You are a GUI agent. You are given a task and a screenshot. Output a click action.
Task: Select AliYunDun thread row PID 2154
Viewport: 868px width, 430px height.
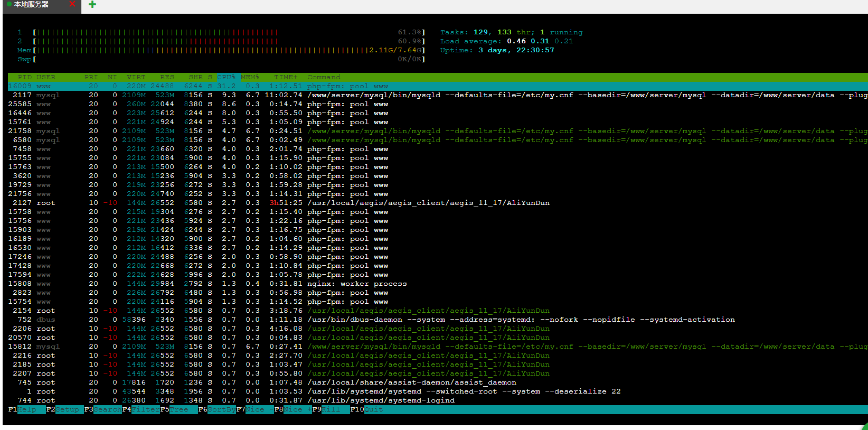pyautogui.click(x=438, y=311)
